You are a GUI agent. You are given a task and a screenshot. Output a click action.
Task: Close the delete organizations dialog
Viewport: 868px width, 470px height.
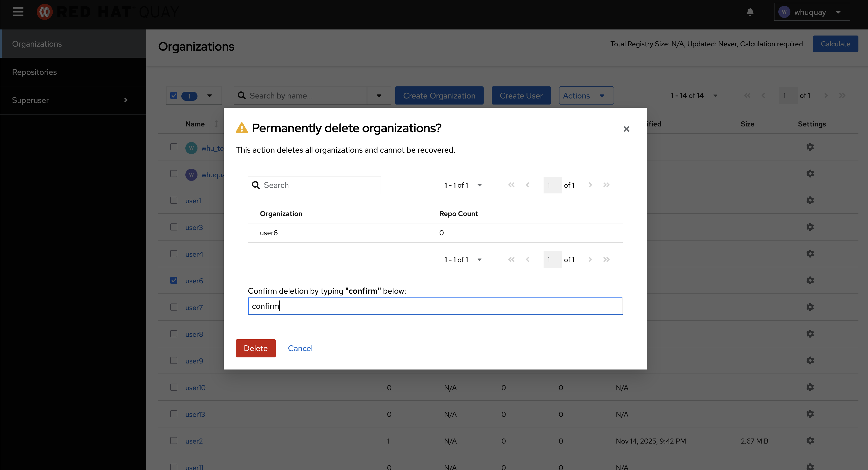tap(626, 129)
